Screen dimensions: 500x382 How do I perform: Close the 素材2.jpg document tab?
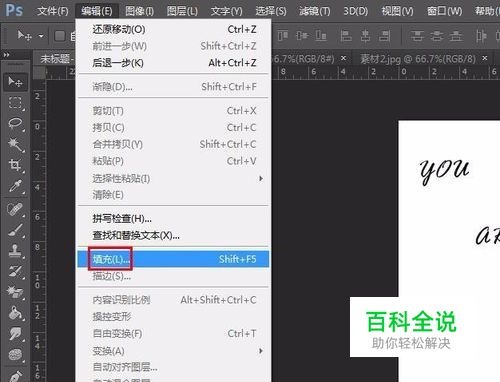[x=485, y=58]
